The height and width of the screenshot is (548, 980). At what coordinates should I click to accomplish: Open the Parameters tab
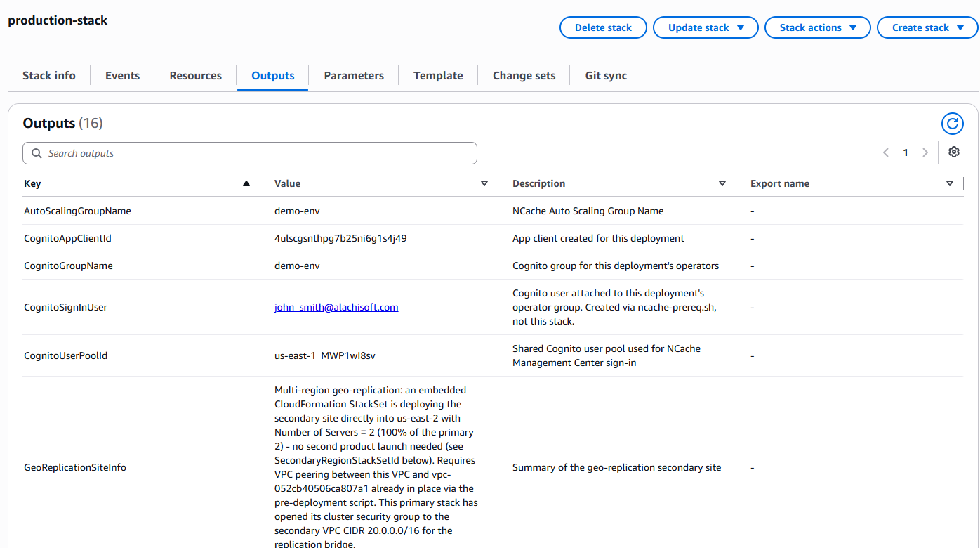coord(354,76)
